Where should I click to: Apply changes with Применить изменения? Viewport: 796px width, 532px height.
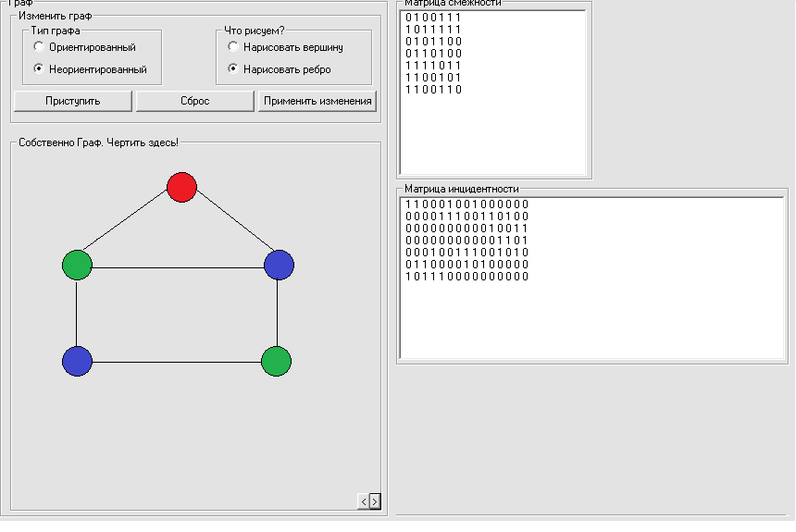(317, 101)
